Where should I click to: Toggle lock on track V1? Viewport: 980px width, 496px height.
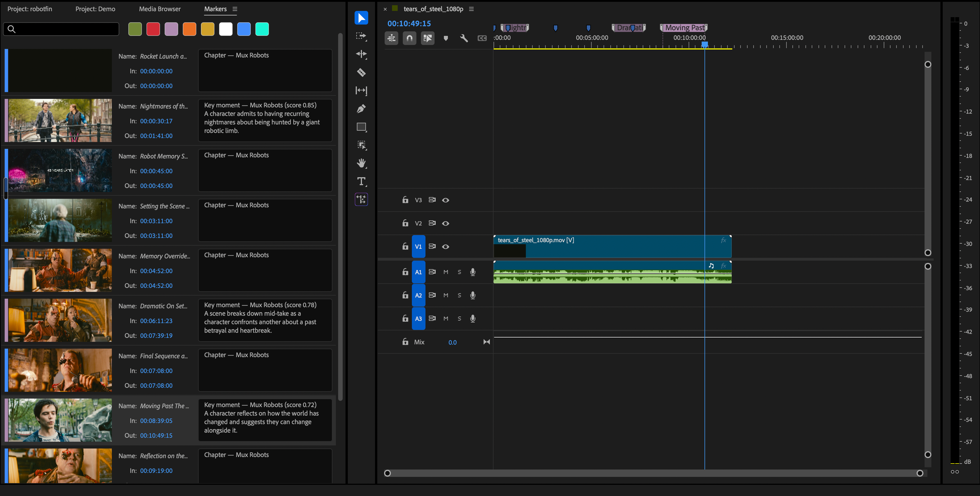[x=405, y=246]
